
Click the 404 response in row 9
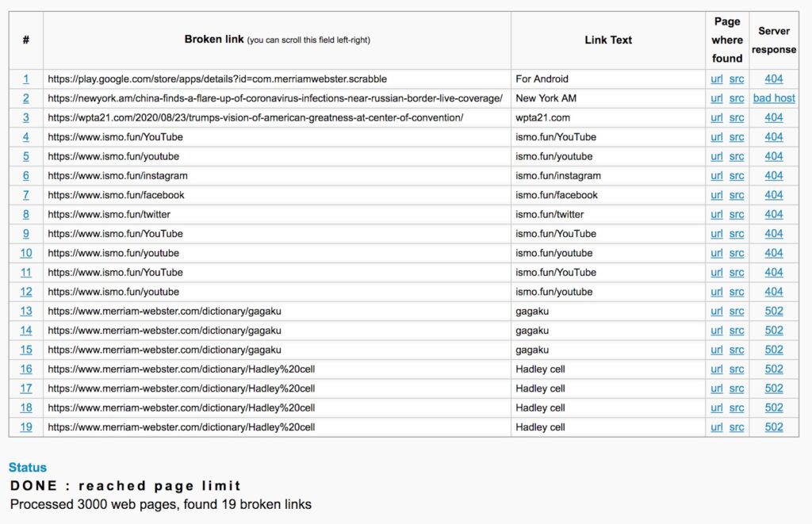tap(774, 234)
